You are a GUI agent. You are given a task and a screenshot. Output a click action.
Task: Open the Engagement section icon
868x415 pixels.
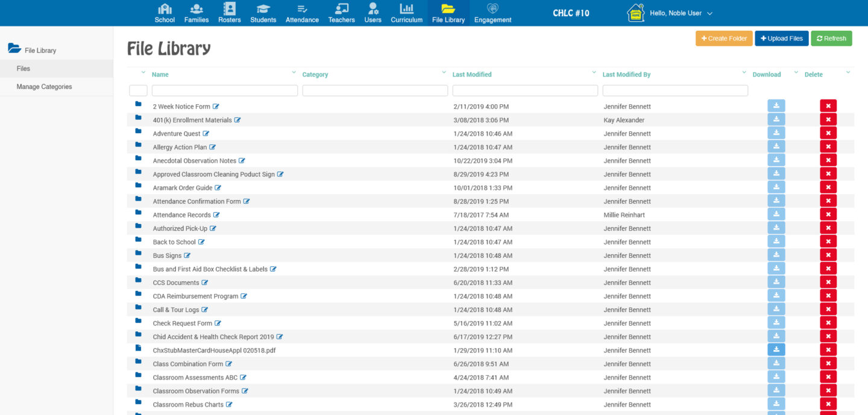pos(492,9)
